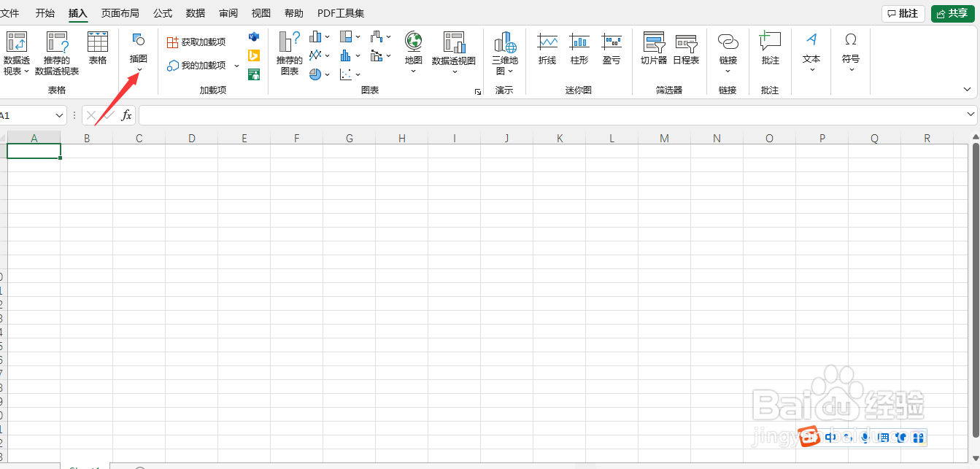The image size is (980, 469).
Task: Insert a 批注 comment from ribbon
Action: 771,49
